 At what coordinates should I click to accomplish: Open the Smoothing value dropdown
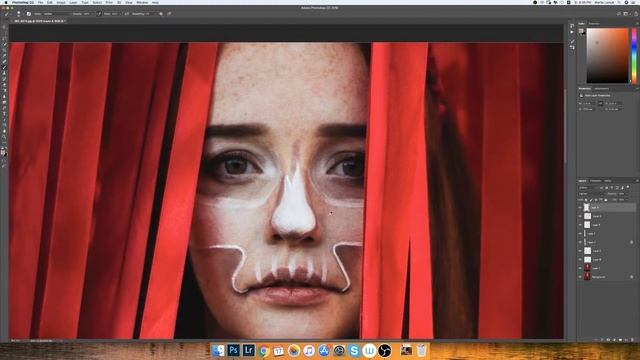coord(150,14)
